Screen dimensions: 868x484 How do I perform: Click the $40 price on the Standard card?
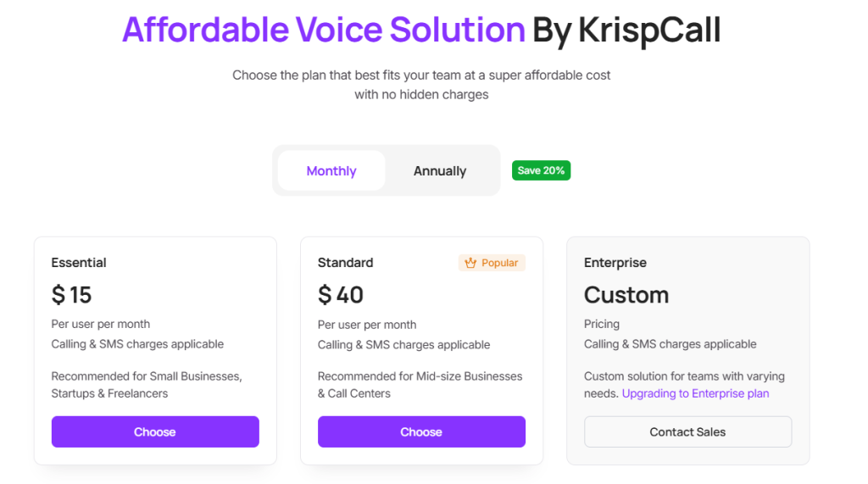341,295
